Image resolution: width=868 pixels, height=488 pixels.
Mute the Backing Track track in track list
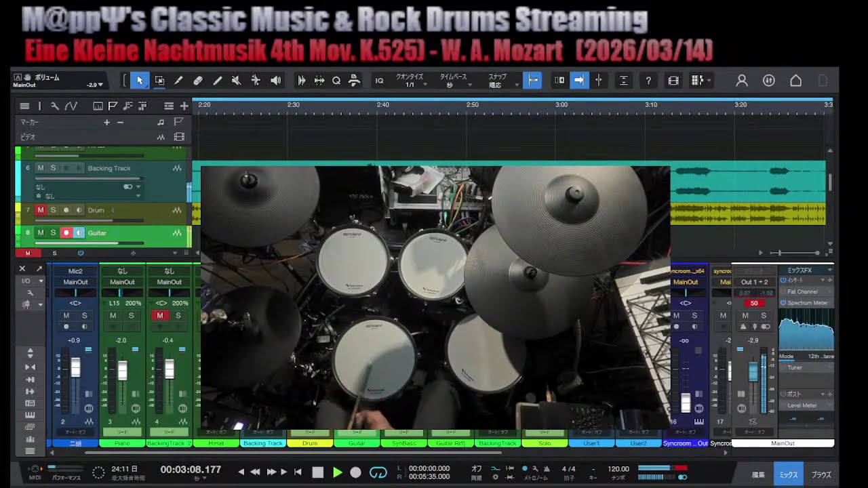(x=40, y=168)
